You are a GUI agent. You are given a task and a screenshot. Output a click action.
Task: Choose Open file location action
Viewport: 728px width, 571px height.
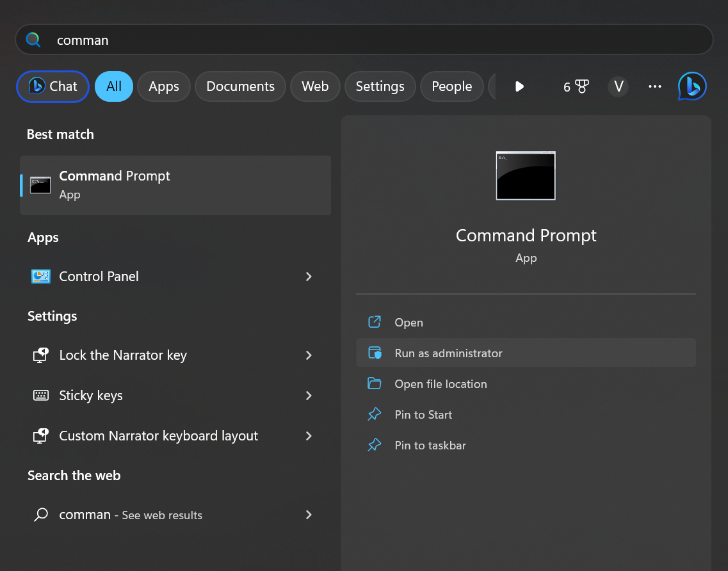tap(441, 384)
